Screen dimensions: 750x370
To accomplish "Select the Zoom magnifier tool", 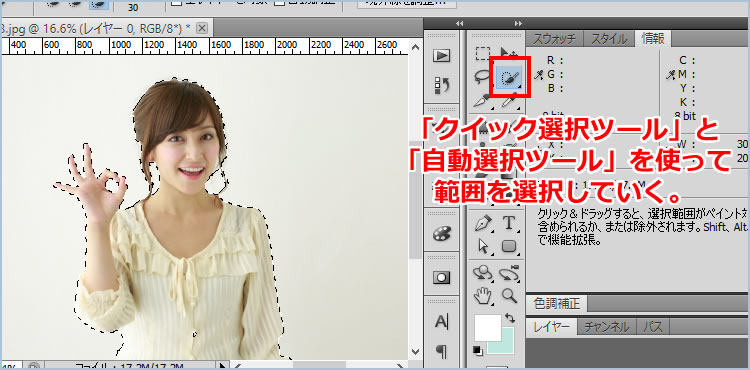I will 509,296.
